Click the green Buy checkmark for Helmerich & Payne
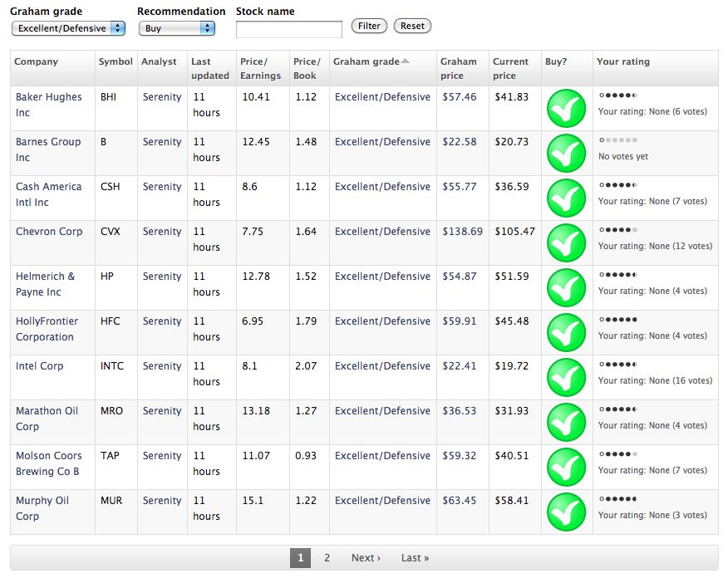728x578 pixels. click(566, 287)
